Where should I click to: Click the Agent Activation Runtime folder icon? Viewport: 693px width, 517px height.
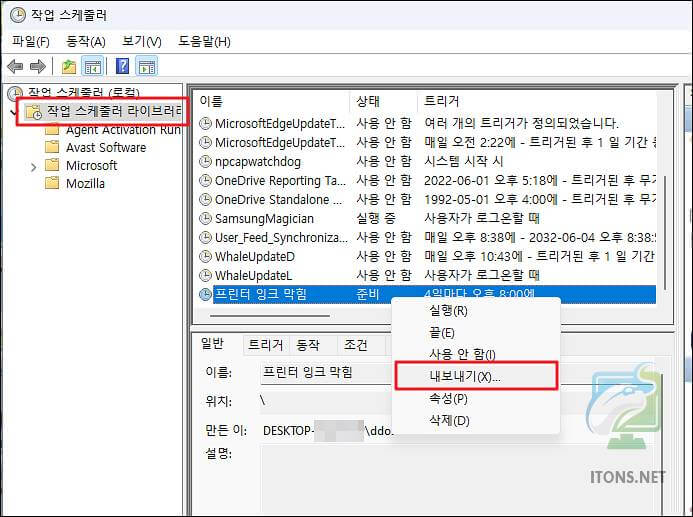point(52,130)
